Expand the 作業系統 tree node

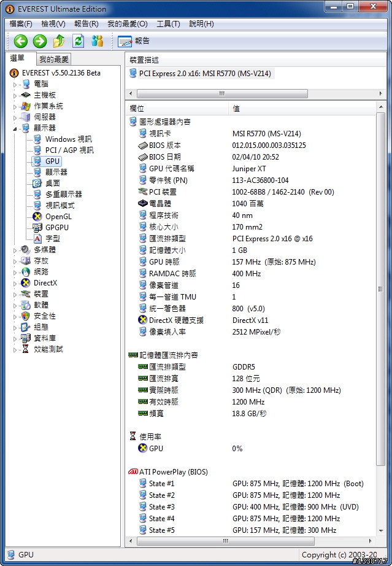(15, 107)
